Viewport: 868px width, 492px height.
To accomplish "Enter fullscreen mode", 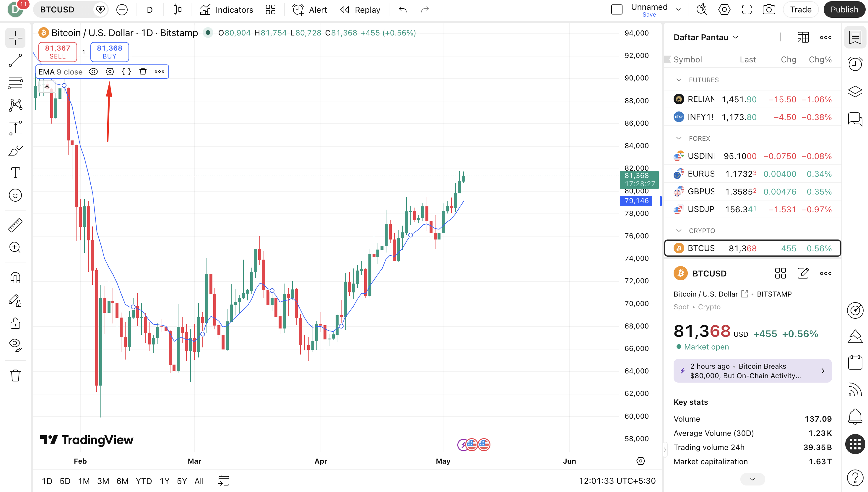I will (747, 10).
